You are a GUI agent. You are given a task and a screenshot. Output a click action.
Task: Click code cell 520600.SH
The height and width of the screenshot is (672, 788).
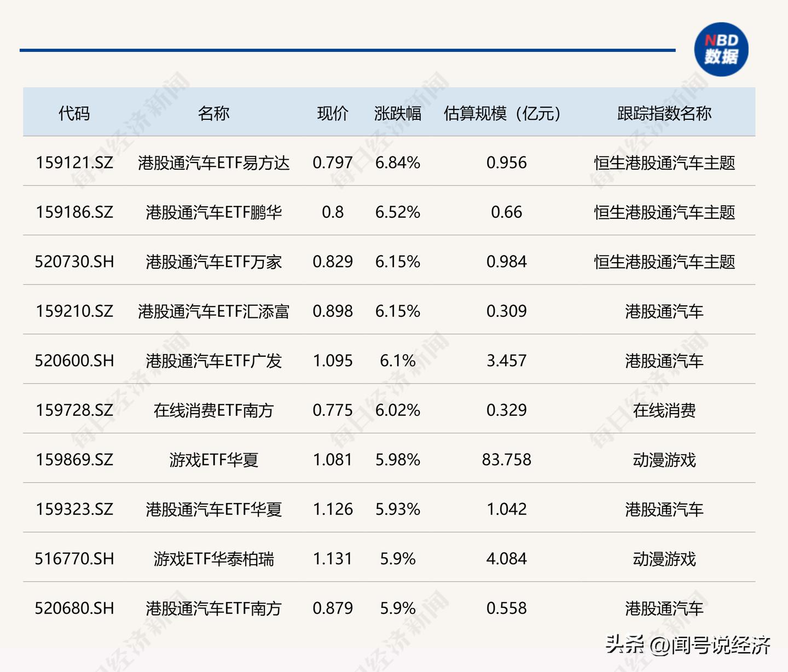tap(74, 361)
